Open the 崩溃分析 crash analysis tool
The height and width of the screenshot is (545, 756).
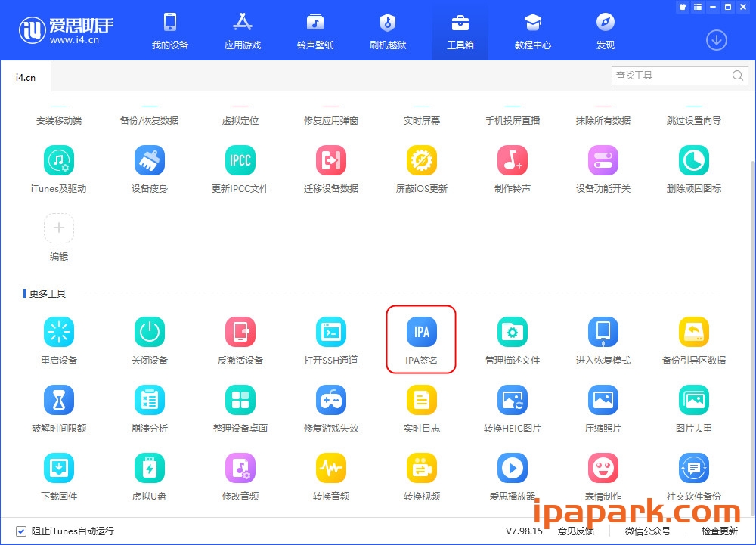click(x=150, y=399)
